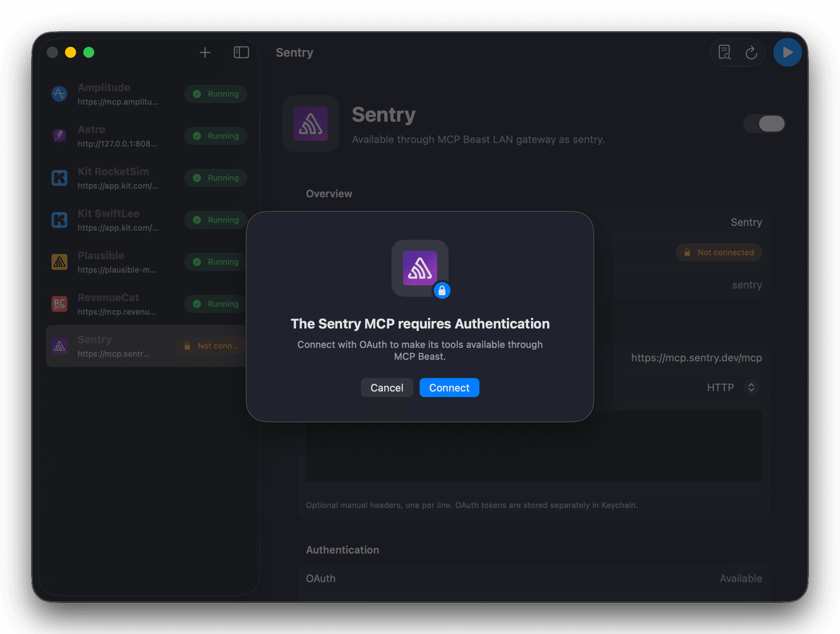Click the large Sentry header icon
This screenshot has height=634, width=840.
[311, 124]
